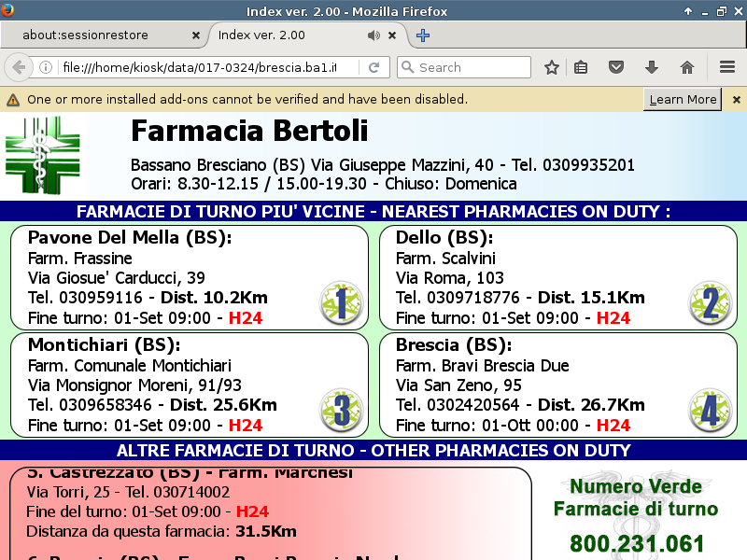The width and height of the screenshot is (747, 560).
Task: Mute the Index ver. 2.00 tab audio
Action: [373, 35]
